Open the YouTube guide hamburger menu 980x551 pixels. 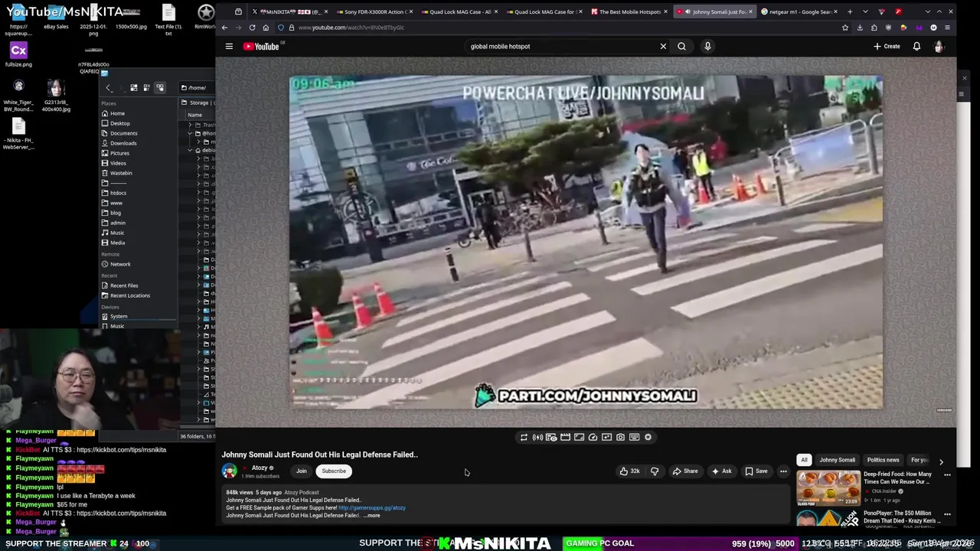pos(229,47)
